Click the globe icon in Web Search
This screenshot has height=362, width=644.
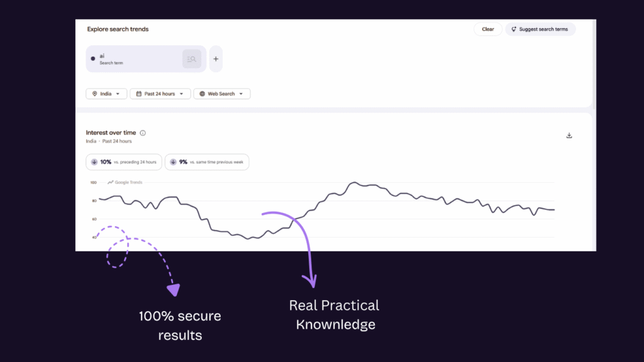[202, 94]
